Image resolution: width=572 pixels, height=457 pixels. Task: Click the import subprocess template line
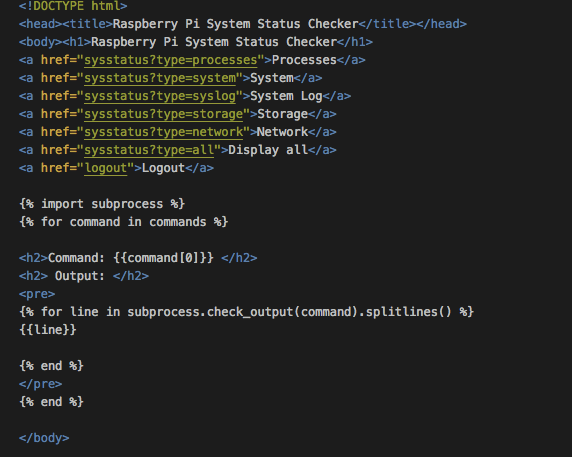102,204
